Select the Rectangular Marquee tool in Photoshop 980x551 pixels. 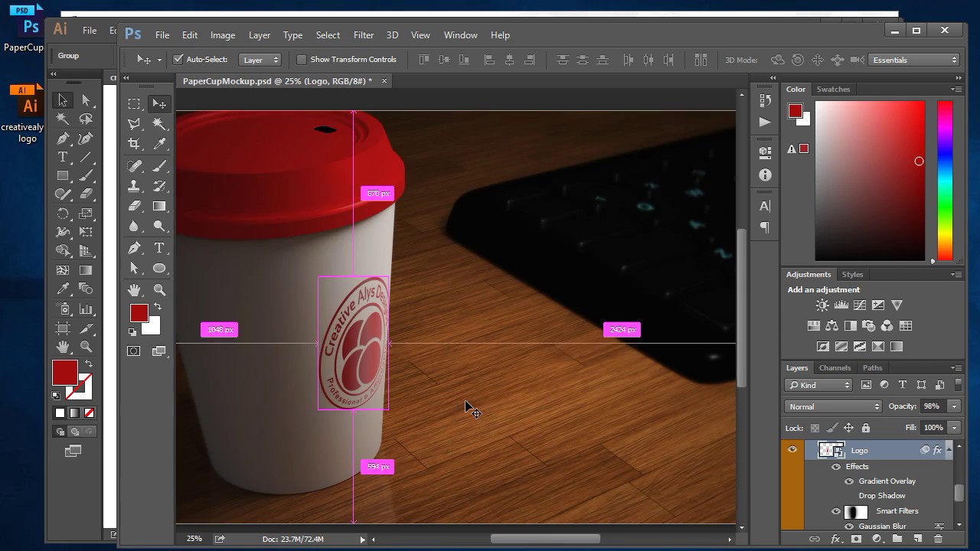(134, 103)
